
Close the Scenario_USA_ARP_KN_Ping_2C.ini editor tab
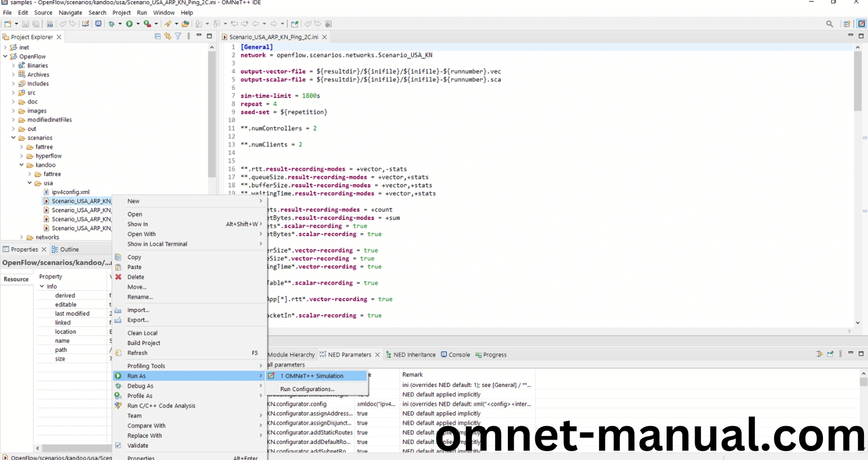(x=325, y=37)
